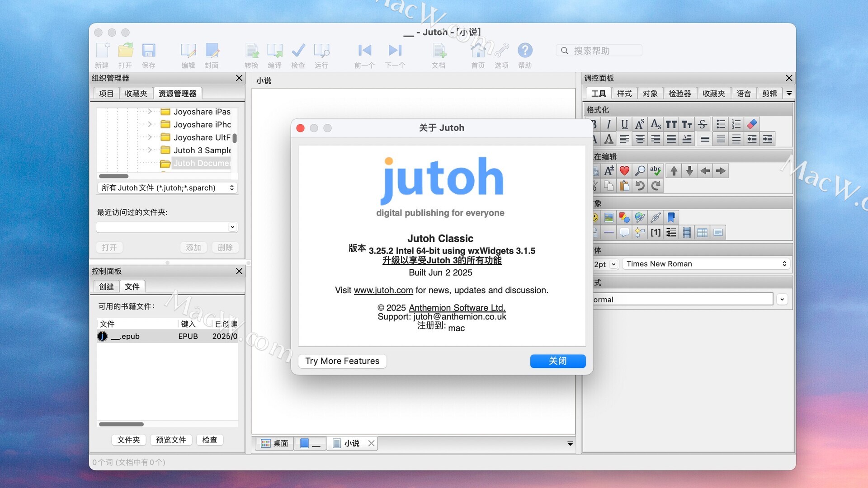Click the undo arrow icon
The height and width of the screenshot is (488, 868).
pyautogui.click(x=640, y=186)
